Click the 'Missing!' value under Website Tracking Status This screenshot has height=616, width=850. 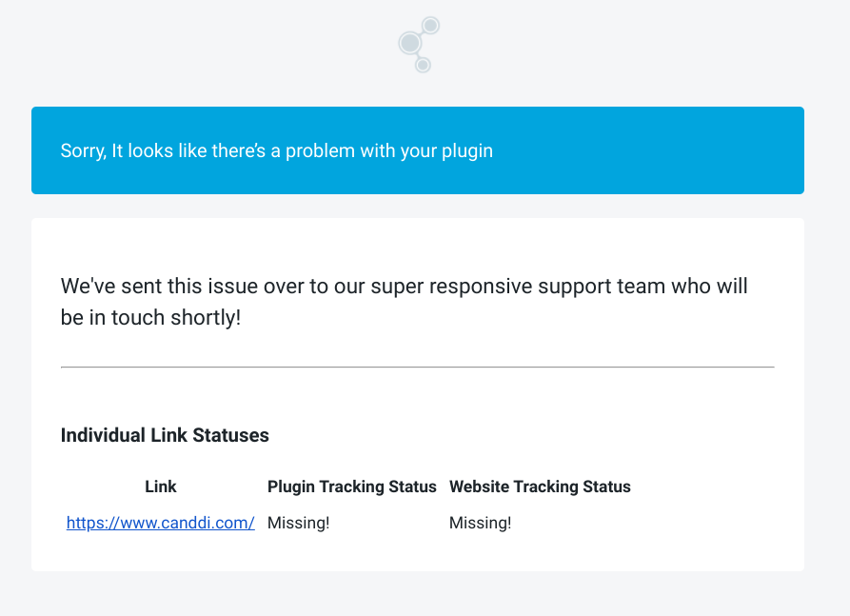pos(481,523)
